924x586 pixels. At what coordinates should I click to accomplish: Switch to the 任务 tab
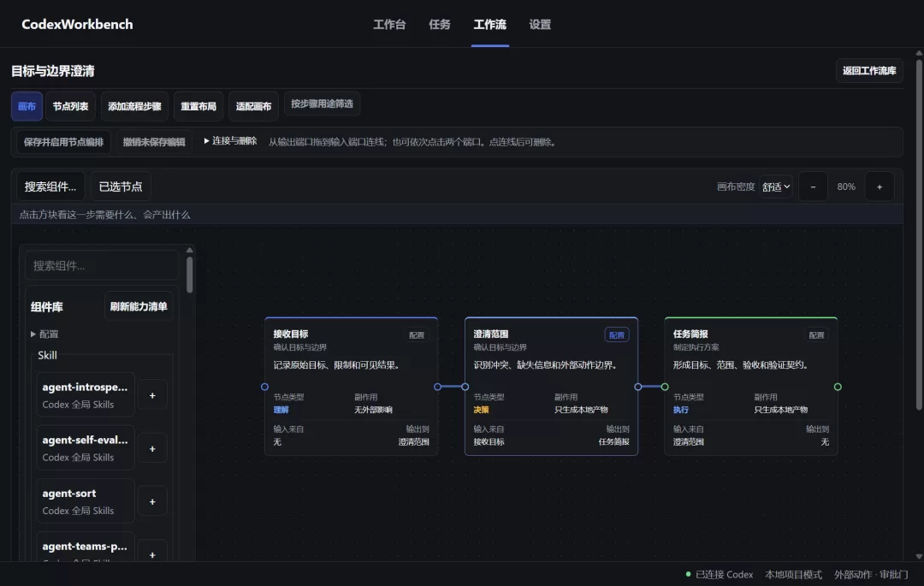click(439, 24)
